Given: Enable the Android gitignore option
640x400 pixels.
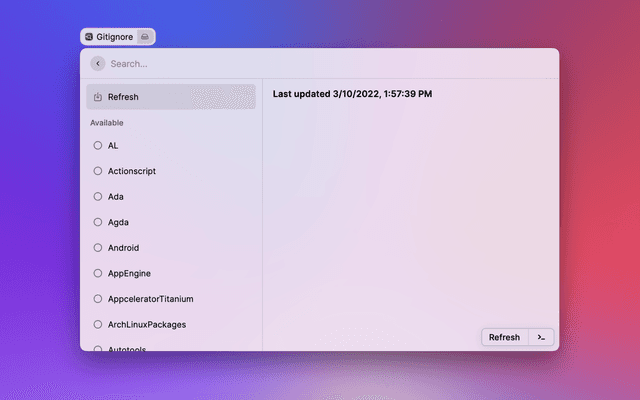Looking at the screenshot, I should tap(97, 247).
